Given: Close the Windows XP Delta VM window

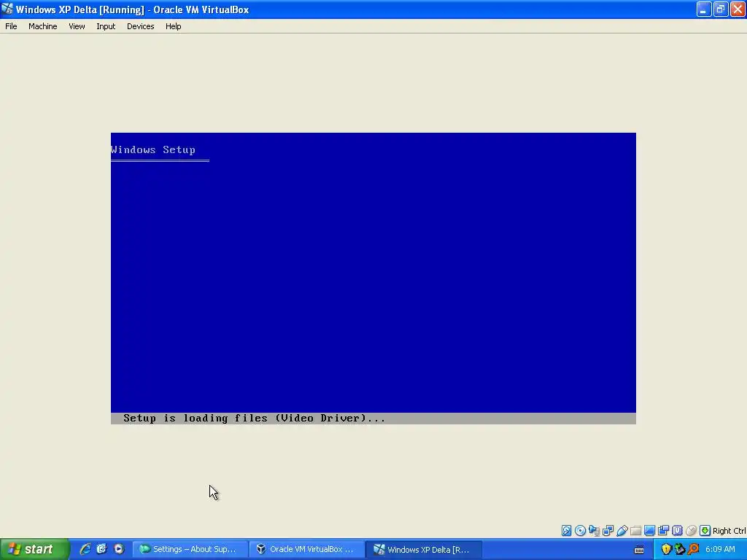Looking at the screenshot, I should [x=738, y=9].
